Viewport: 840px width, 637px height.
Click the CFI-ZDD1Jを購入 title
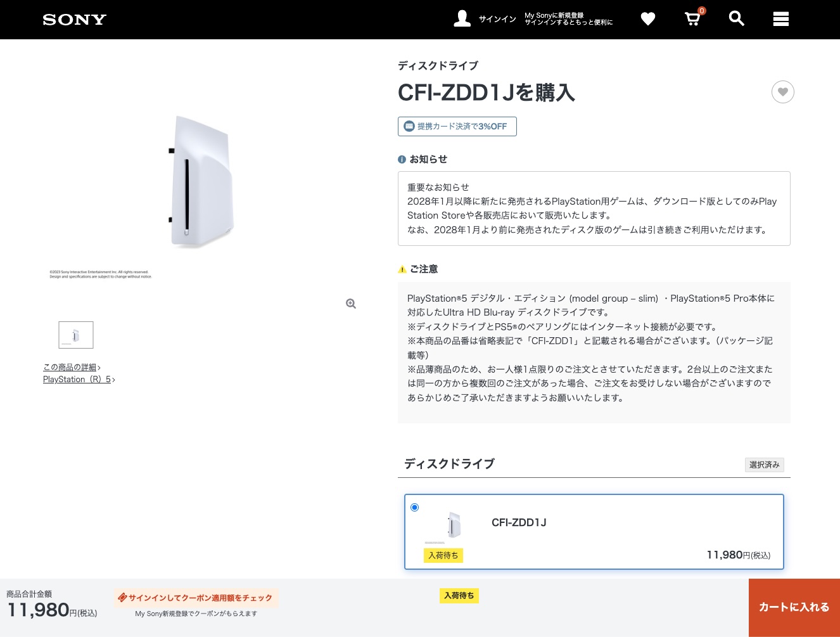pos(487,93)
